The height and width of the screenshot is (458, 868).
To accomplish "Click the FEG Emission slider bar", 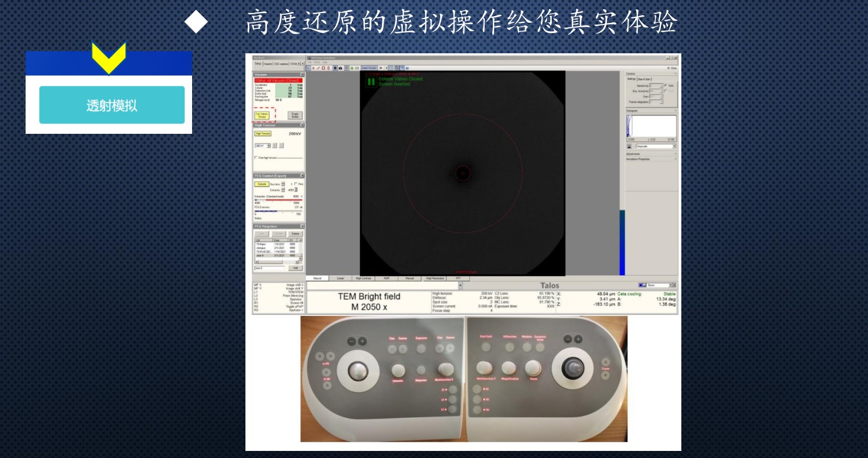I will pos(278,211).
